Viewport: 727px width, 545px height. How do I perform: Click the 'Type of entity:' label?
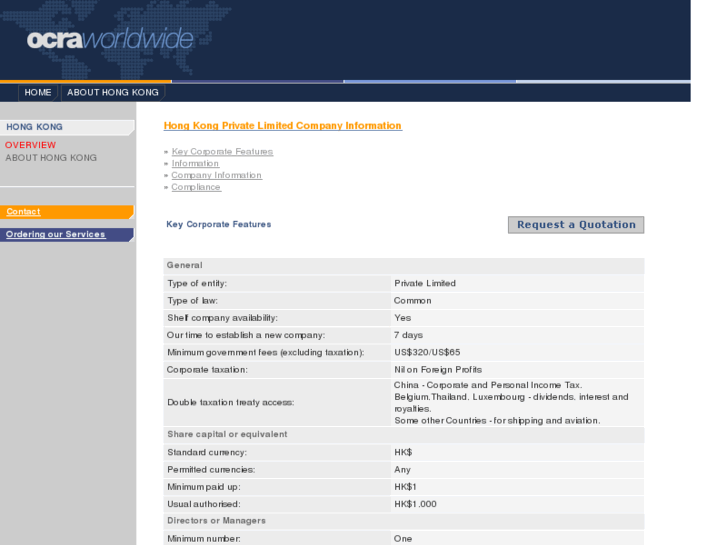point(197,283)
